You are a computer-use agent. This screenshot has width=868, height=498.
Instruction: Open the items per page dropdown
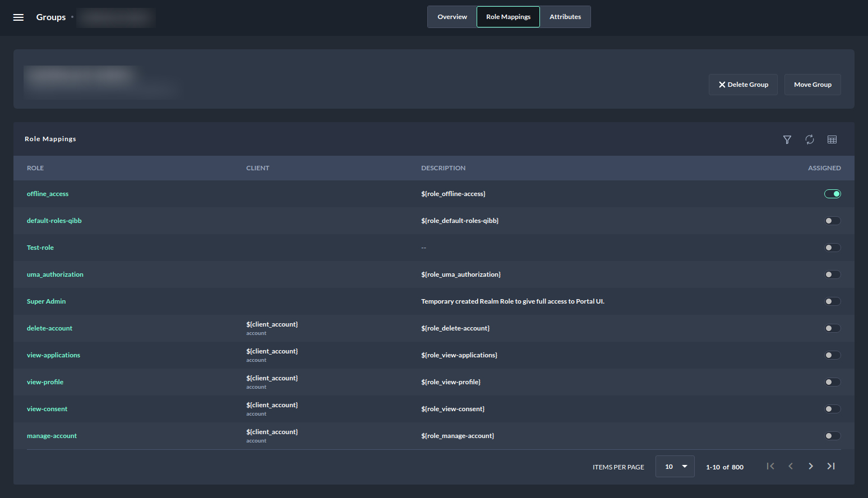point(675,467)
